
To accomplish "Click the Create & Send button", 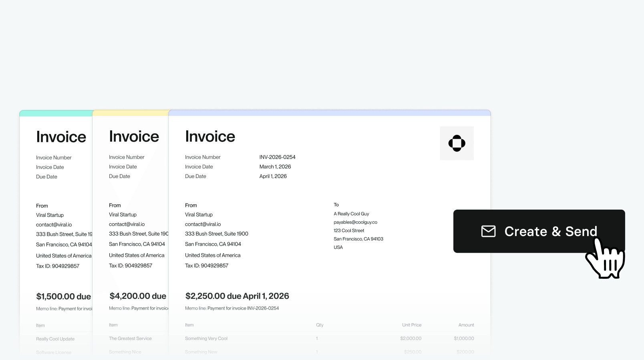I will pos(539,231).
